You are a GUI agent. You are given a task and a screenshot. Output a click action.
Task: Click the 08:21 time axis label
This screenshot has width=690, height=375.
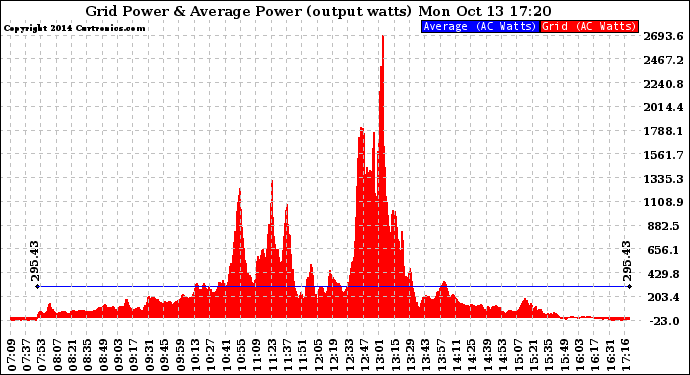click(x=73, y=354)
